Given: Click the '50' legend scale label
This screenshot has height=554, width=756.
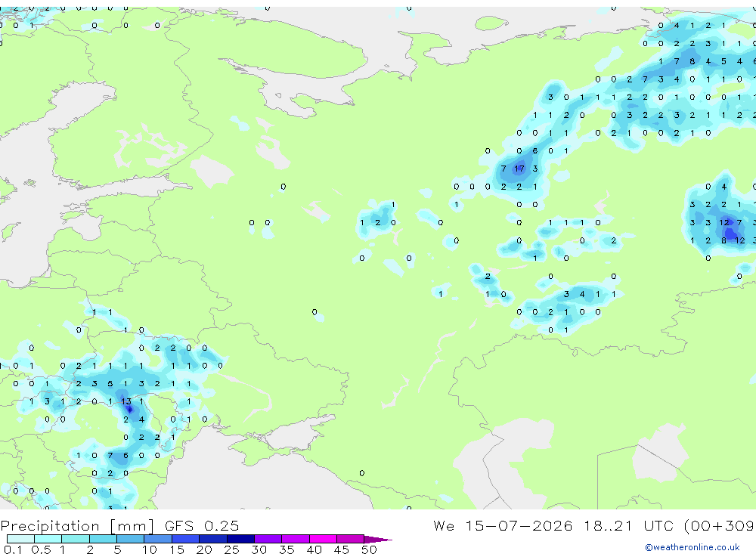Looking at the screenshot, I should (x=369, y=549).
